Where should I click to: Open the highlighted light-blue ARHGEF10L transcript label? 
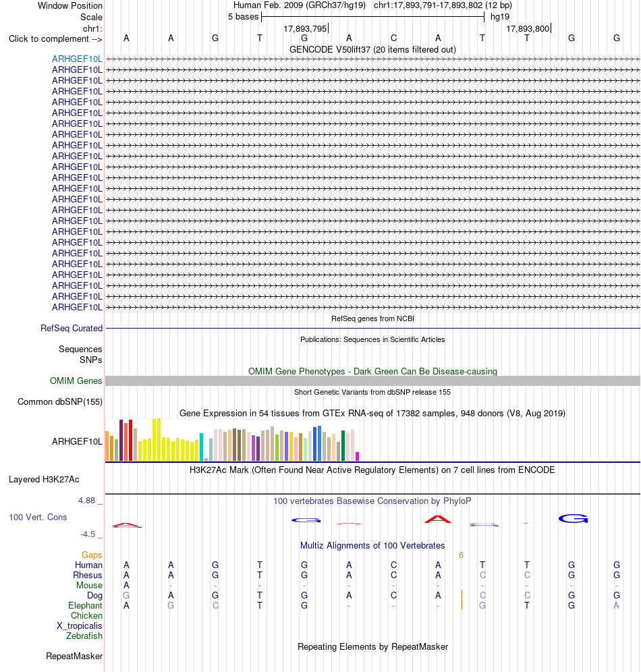pyautogui.click(x=77, y=59)
